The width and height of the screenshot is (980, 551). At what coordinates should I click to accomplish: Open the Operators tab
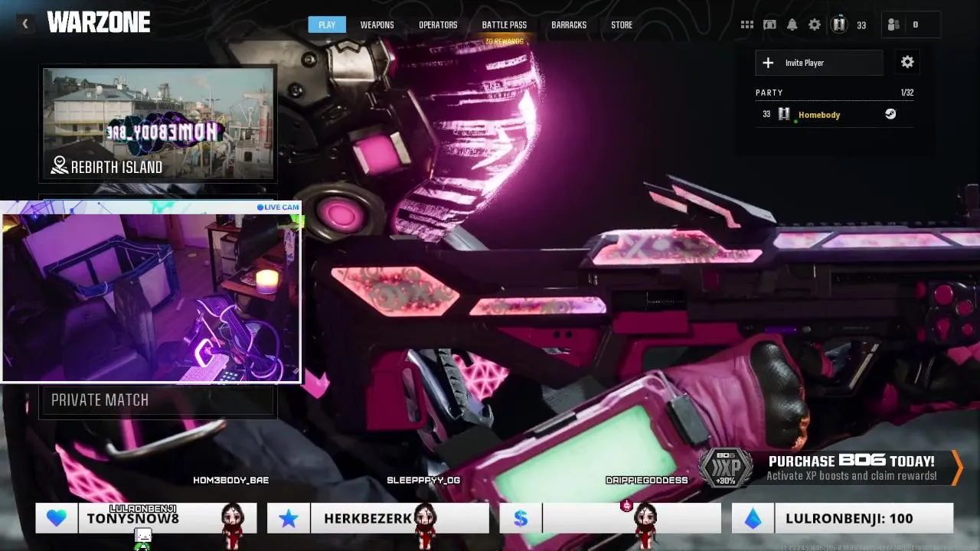pos(438,24)
